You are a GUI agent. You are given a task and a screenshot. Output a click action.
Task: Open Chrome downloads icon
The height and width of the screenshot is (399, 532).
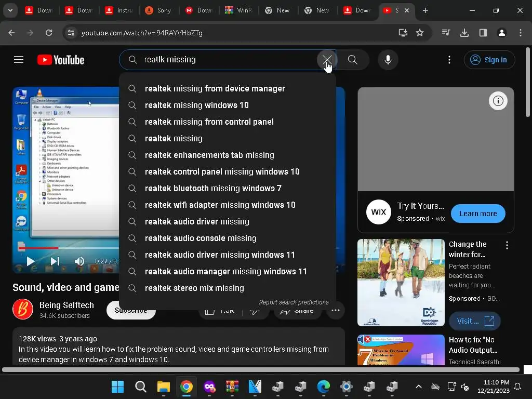[x=464, y=33]
